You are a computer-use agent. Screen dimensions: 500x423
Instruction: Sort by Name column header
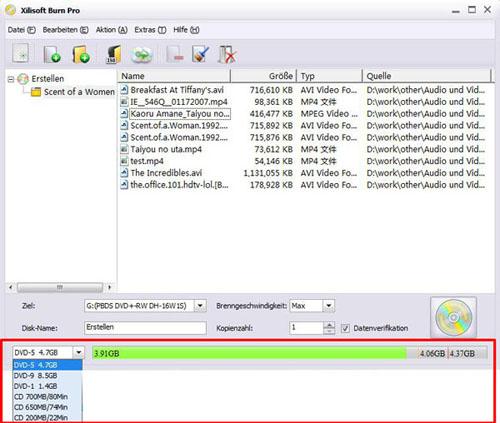coord(174,76)
